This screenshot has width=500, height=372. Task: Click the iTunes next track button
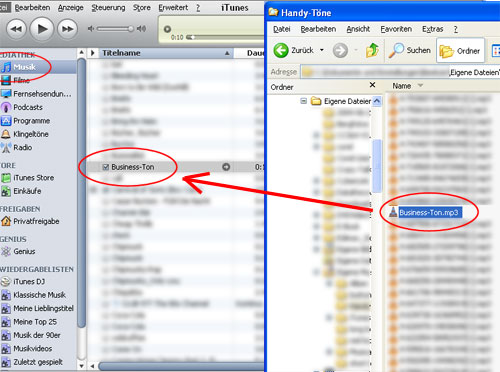[67, 29]
